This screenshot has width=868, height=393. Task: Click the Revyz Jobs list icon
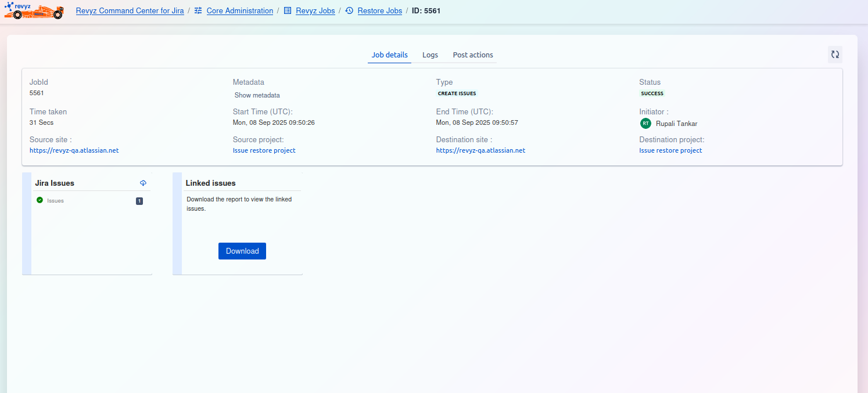tap(288, 10)
